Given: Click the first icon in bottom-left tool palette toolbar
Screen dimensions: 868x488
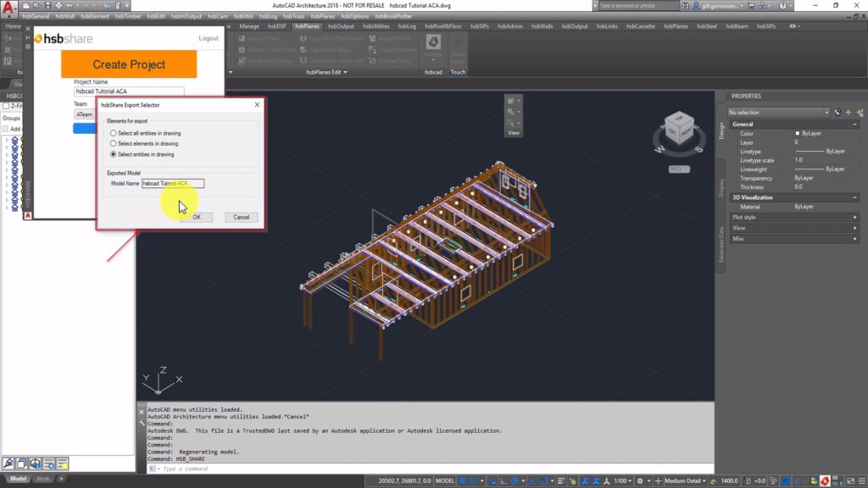Looking at the screenshot, I should [x=8, y=463].
